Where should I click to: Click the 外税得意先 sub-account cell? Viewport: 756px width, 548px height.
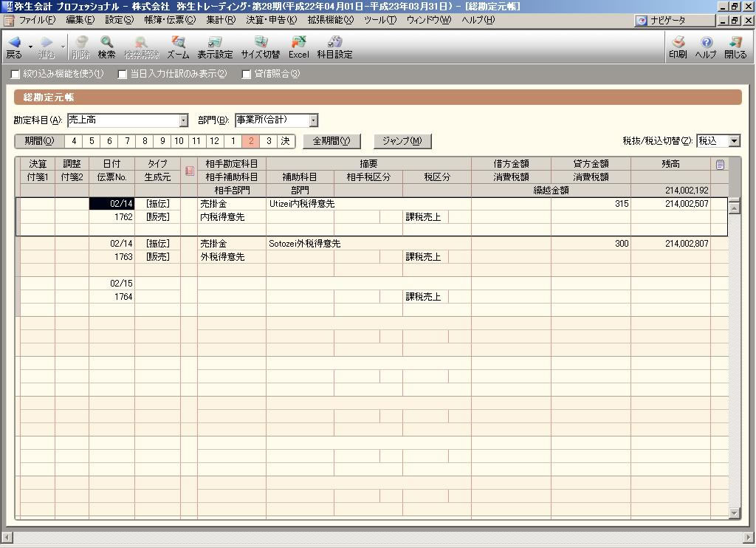(231, 257)
